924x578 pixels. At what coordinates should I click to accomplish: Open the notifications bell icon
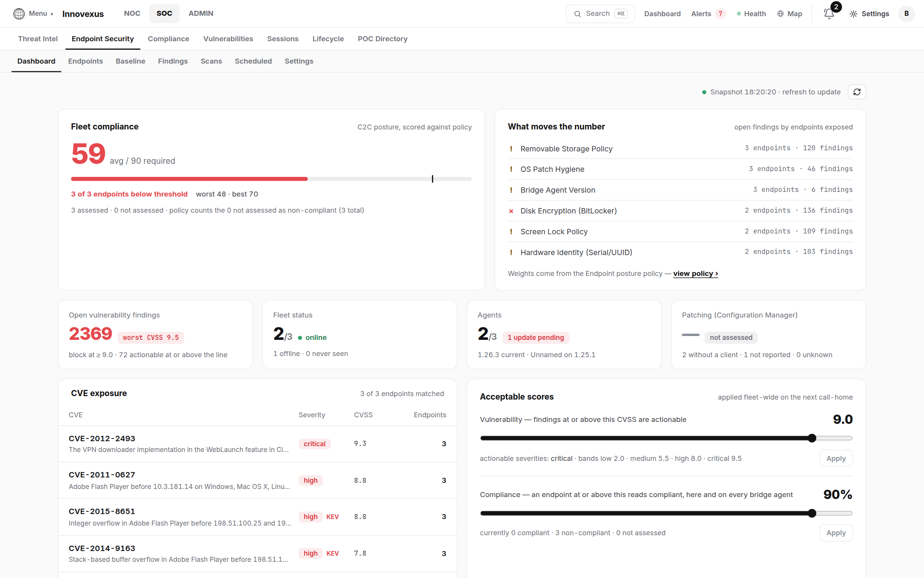(x=829, y=14)
